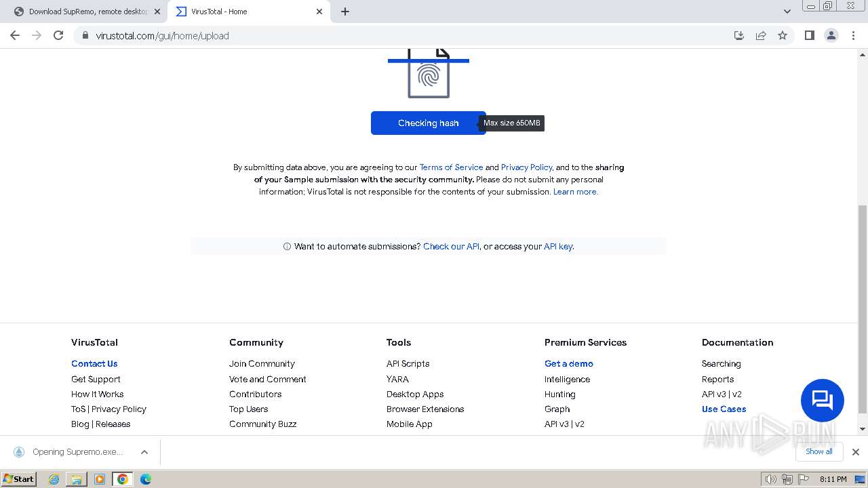Click Browser Extensions link
This screenshot has height=488, width=868.
(425, 409)
